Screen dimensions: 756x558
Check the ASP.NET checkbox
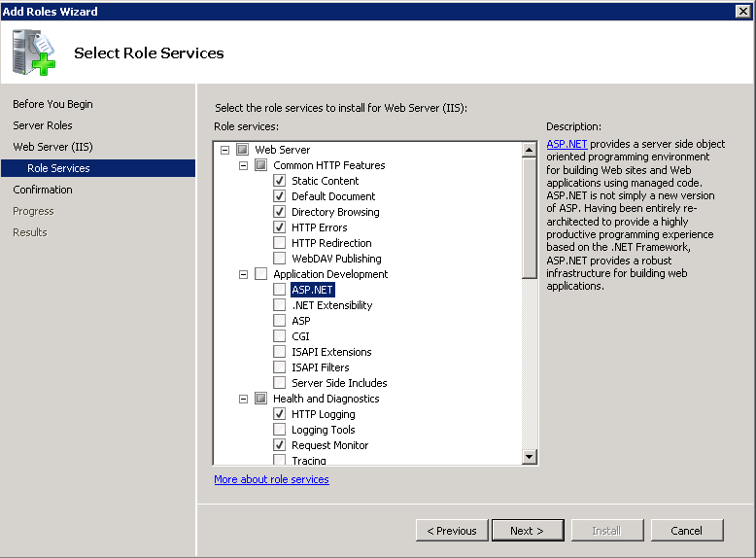point(279,290)
